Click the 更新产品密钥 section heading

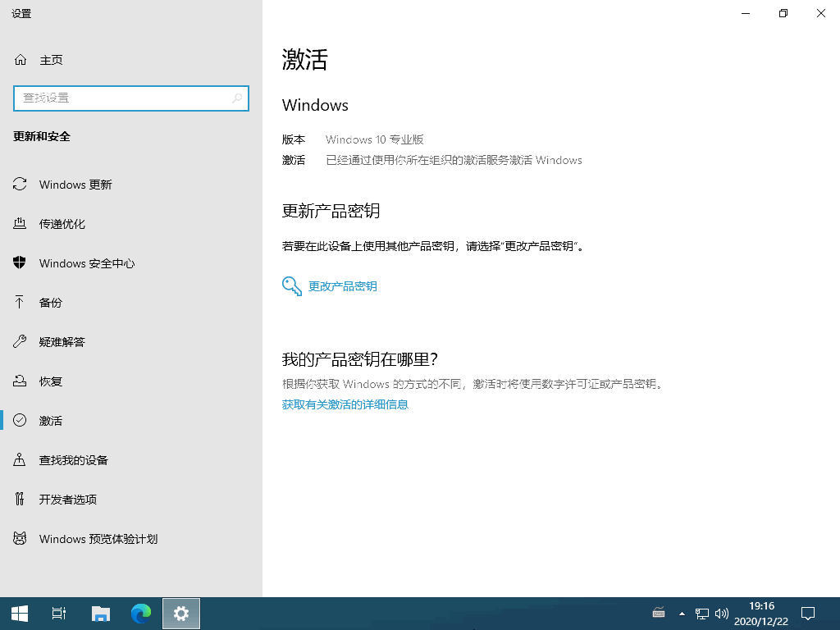[331, 211]
